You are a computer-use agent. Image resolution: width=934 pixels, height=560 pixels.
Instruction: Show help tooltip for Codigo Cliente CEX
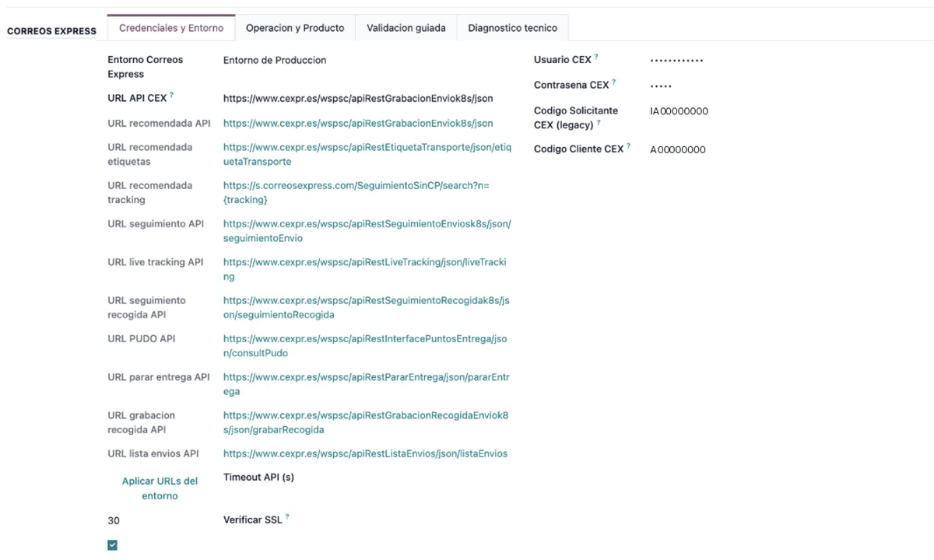pyautogui.click(x=628, y=146)
